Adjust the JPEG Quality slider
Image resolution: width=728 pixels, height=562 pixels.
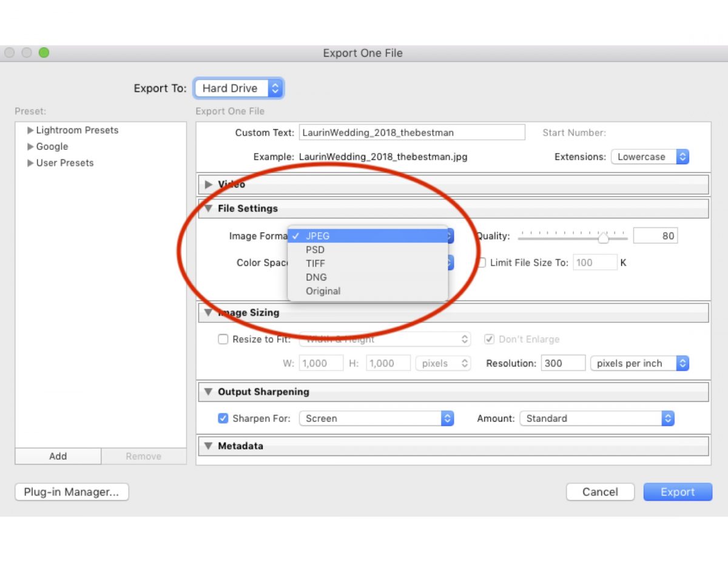click(603, 238)
